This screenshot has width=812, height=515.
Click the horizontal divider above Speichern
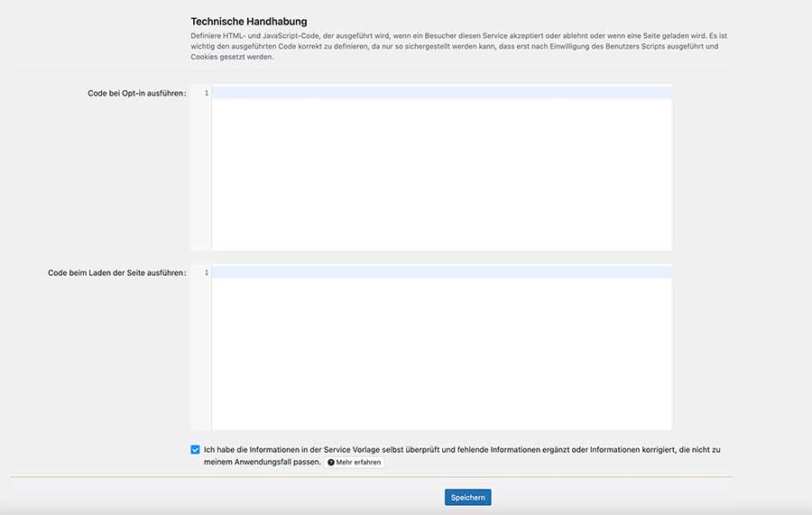pyautogui.click(x=371, y=477)
